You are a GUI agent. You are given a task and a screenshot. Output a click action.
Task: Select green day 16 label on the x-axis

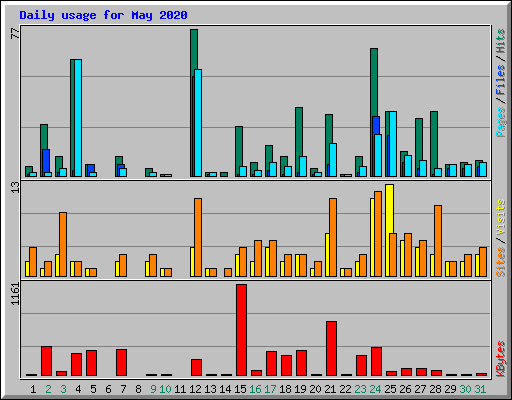(x=255, y=389)
